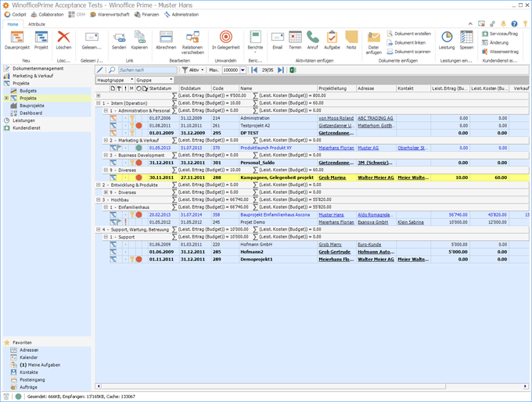Insert a Termin appointment
Viewport: 532px width, 402px height.
[x=295, y=41]
